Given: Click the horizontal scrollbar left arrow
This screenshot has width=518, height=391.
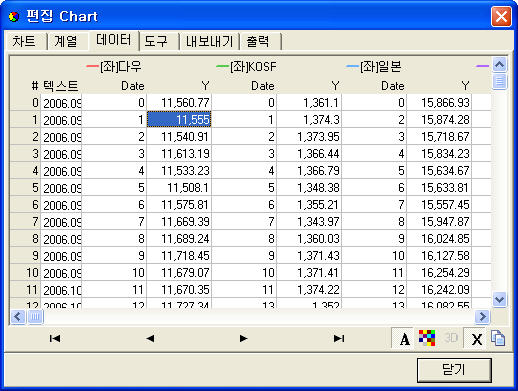Looking at the screenshot, I should (x=18, y=317).
